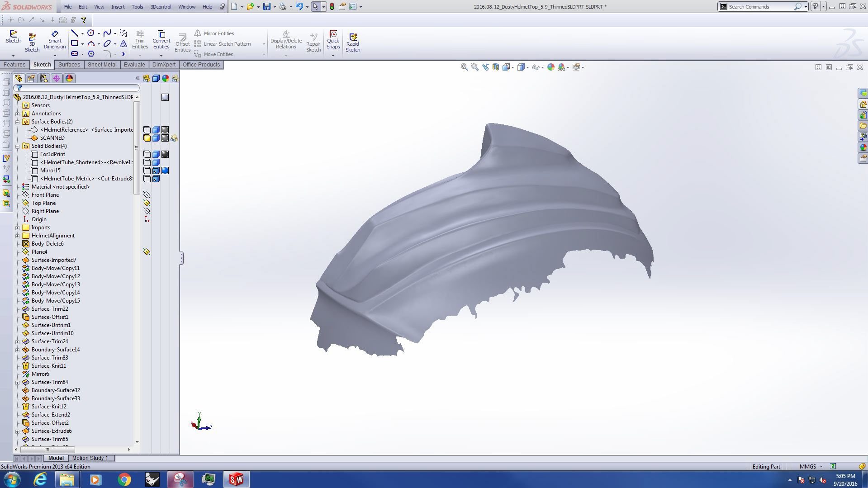Change appearance swatch of Mirror15 body
The height and width of the screenshot is (488, 868).
pos(165,171)
